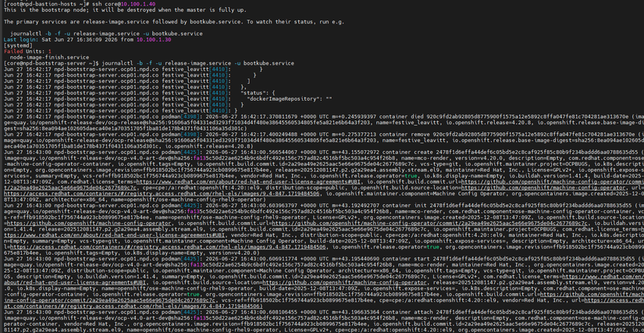
Task: Click the m=+0.275377213 monotonic offset value
Action: [354, 134]
